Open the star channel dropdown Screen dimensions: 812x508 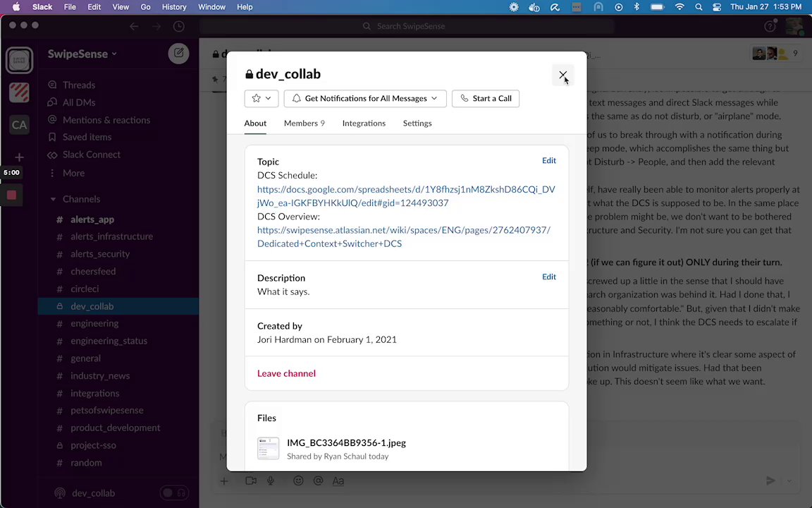262,99
